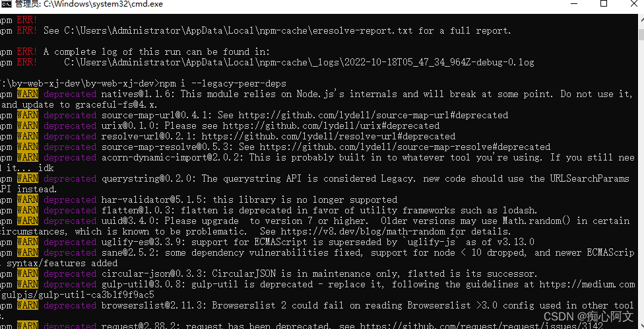The height and width of the screenshot is (329, 644).
Task: Click the CSDN watermark text
Action: [588, 316]
